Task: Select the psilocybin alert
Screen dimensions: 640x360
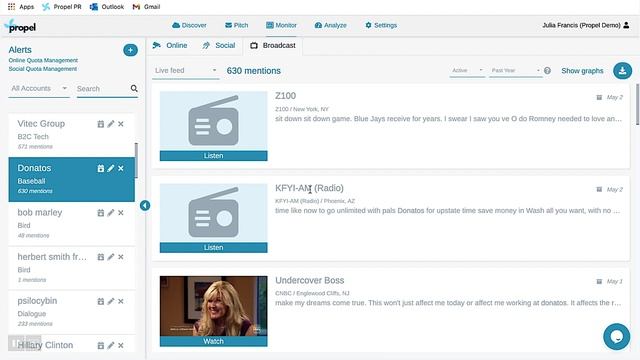Action: pos(71,311)
